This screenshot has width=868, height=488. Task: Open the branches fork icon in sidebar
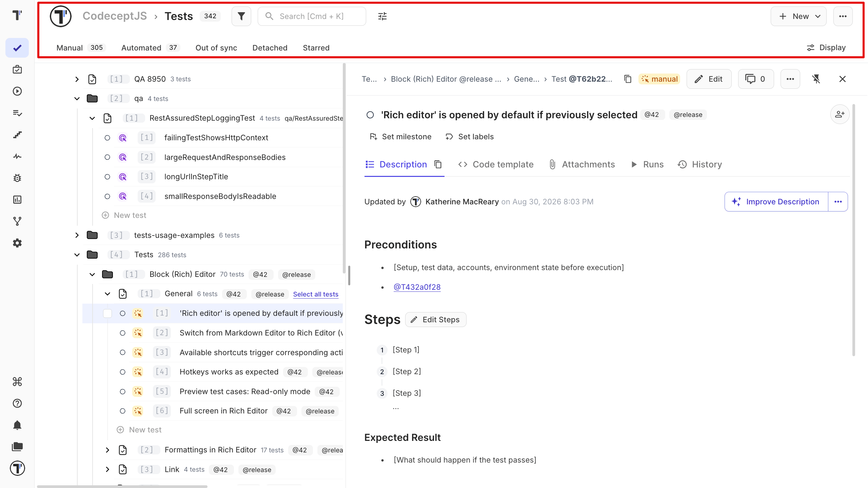[17, 221]
